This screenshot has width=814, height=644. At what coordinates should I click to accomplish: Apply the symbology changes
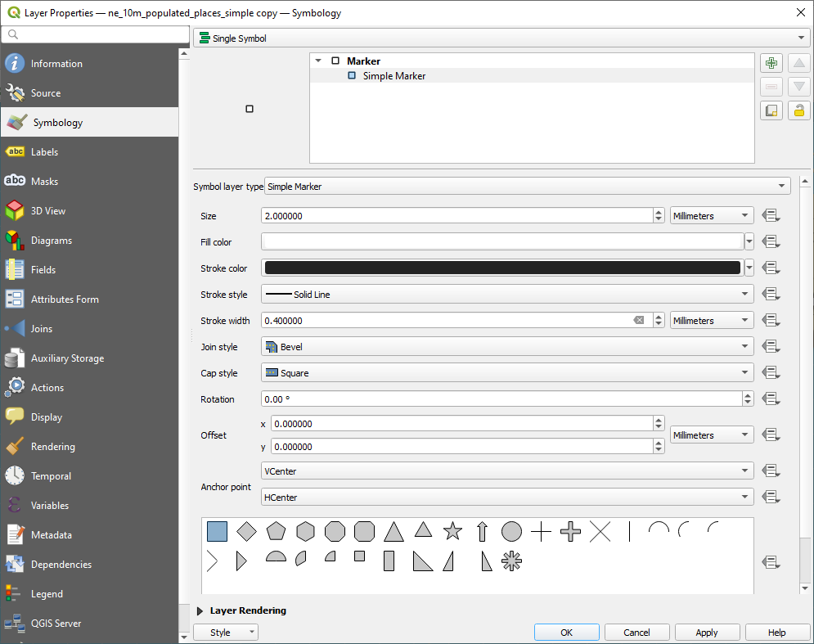click(x=707, y=632)
